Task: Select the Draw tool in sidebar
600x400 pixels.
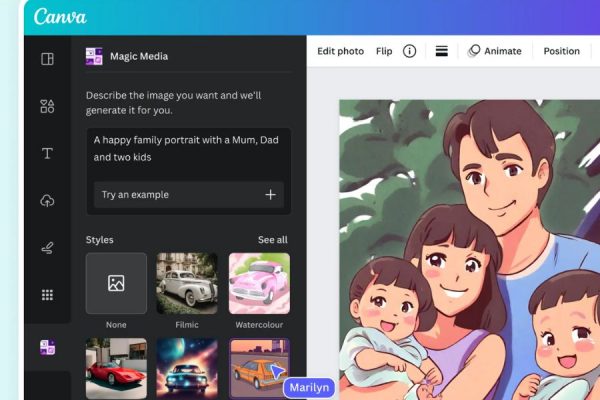Action: pos(47,248)
